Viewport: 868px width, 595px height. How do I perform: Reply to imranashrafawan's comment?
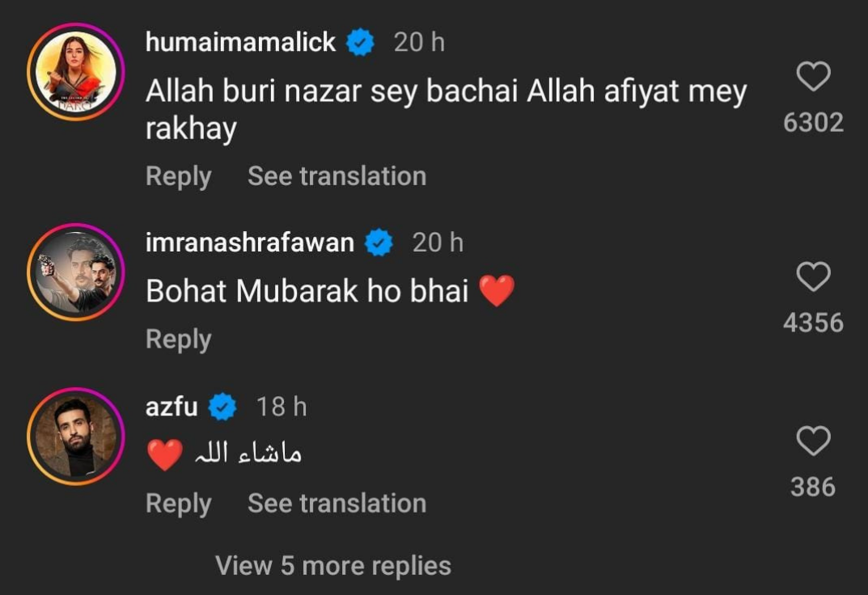[178, 340]
